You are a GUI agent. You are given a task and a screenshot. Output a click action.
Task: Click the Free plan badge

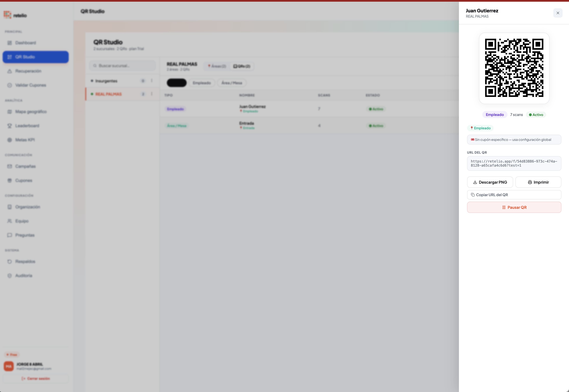click(x=12, y=355)
